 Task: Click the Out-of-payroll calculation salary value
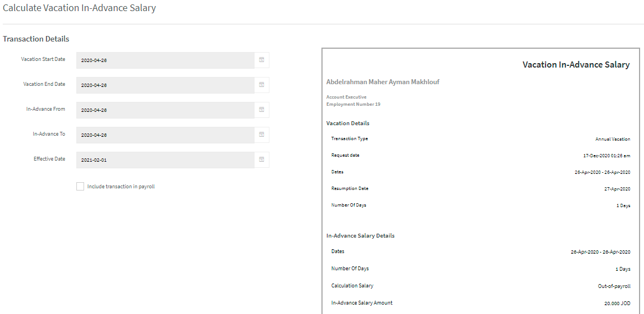(x=614, y=286)
